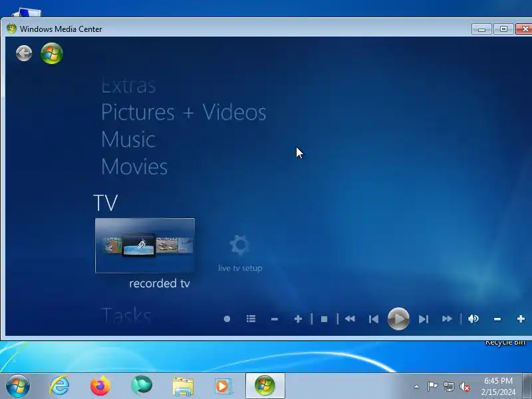Stop playback with the stop button
The width and height of the screenshot is (532, 399).
pyautogui.click(x=325, y=319)
